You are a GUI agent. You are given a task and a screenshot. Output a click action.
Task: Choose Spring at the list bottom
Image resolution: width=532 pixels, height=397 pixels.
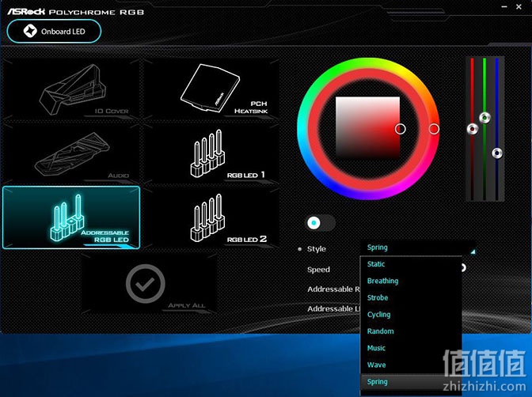411,382
